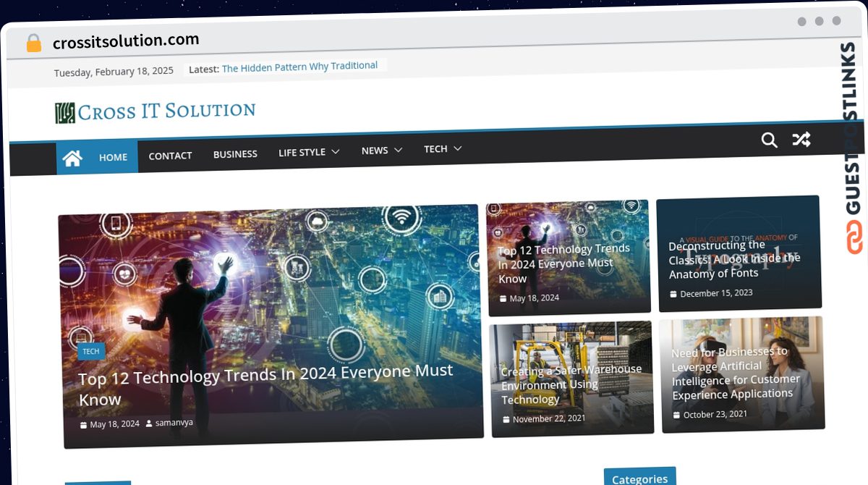Viewport: 868px width, 485px height.
Task: Open the LIFE STYLE menu item
Action: [302, 152]
